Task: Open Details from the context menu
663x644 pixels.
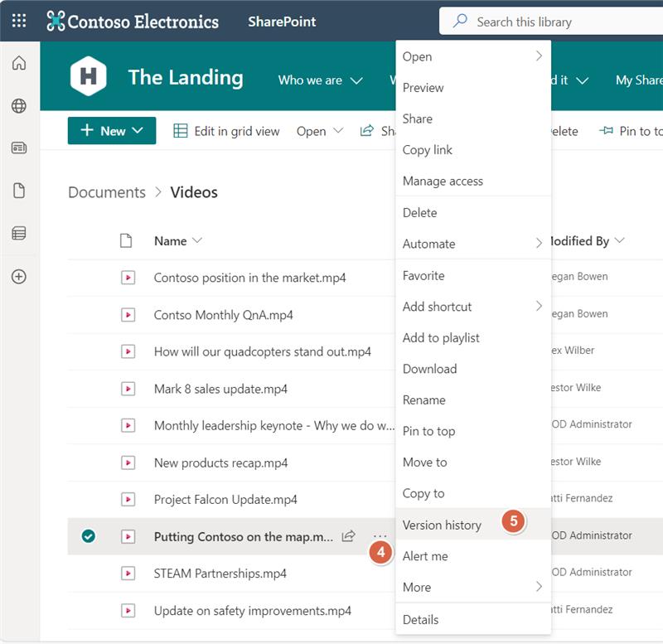Action: (473, 619)
